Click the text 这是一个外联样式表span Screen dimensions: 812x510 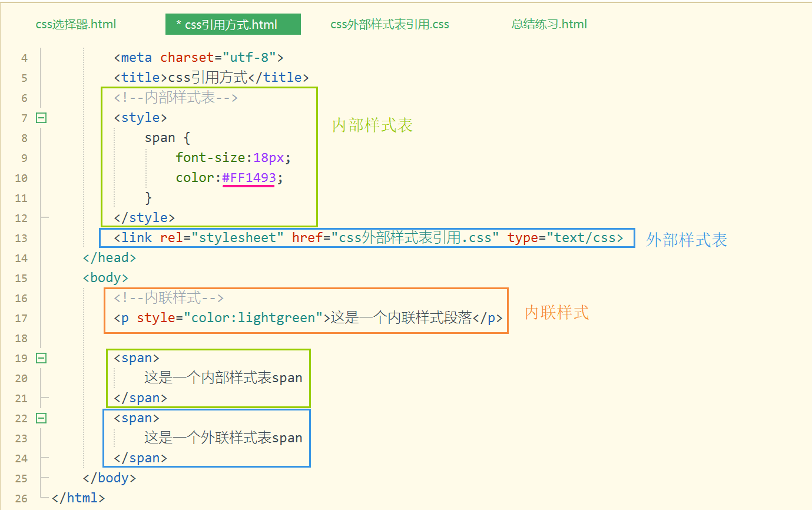click(224, 438)
